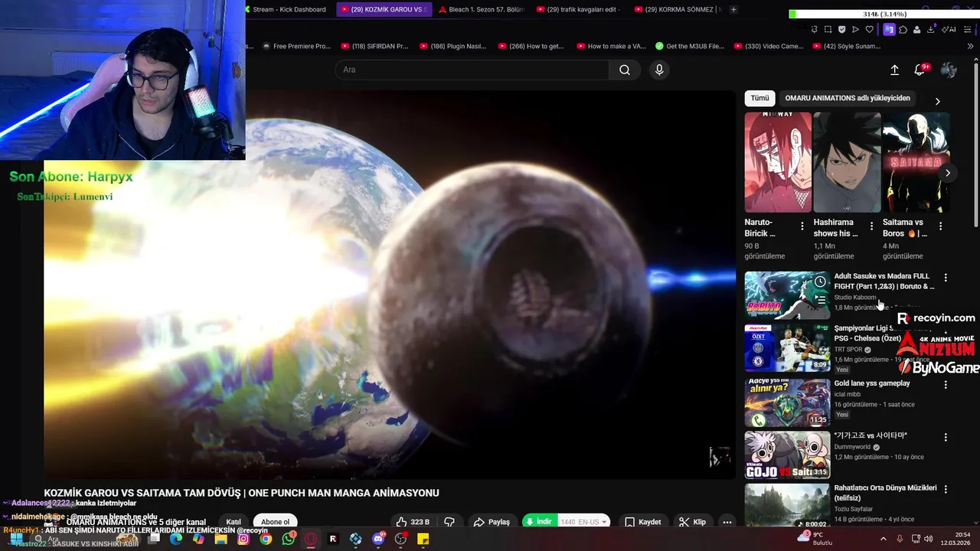Open WhatsApp from the taskbar
Image resolution: width=980 pixels, height=551 pixels.
click(x=288, y=539)
